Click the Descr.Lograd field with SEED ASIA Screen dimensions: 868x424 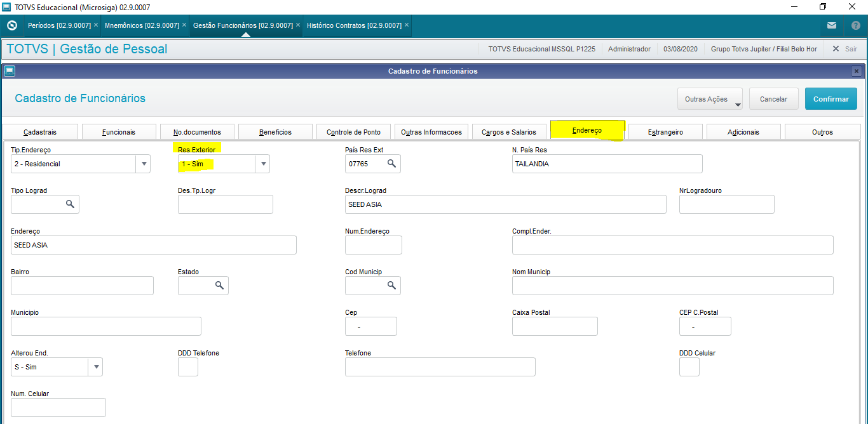pyautogui.click(x=506, y=204)
